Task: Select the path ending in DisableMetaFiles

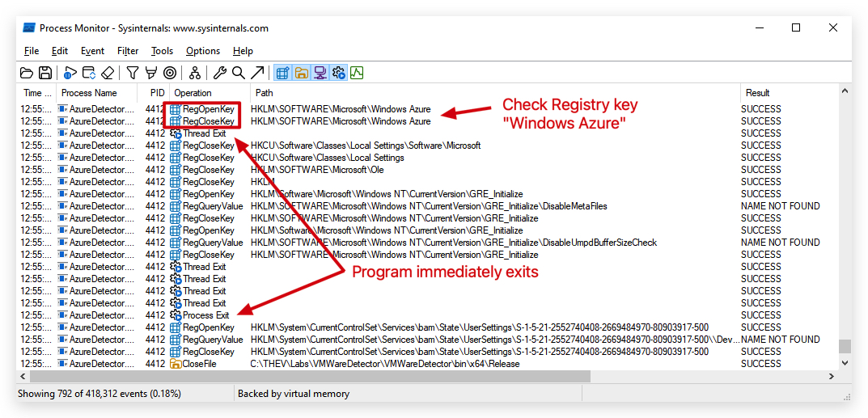Action: coord(429,205)
